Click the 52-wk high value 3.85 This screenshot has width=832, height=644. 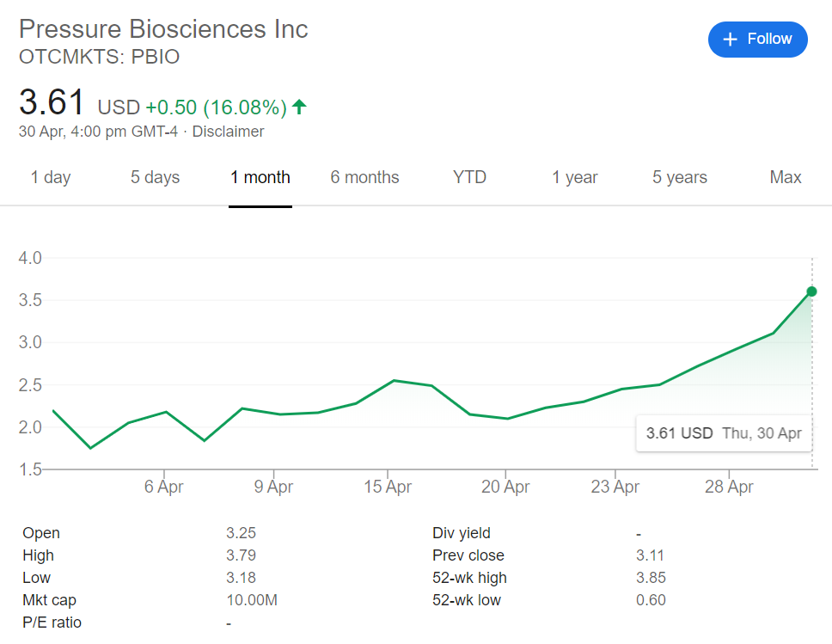(x=651, y=578)
